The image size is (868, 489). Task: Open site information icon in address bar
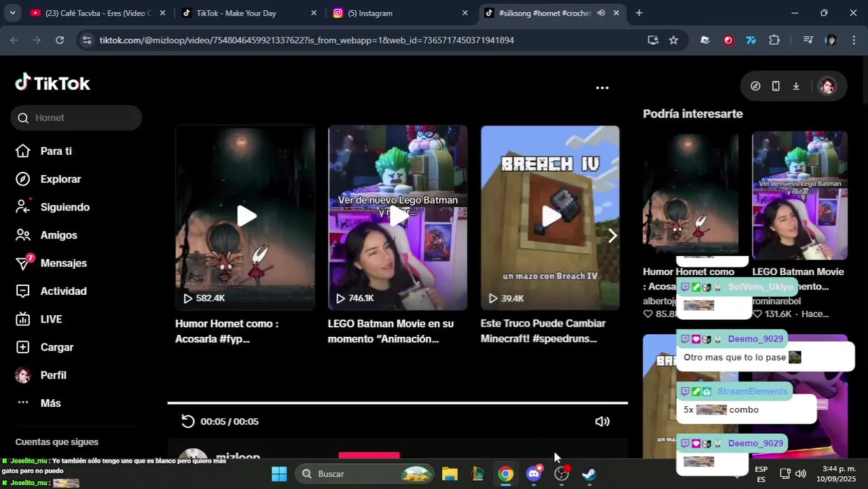pyautogui.click(x=86, y=40)
